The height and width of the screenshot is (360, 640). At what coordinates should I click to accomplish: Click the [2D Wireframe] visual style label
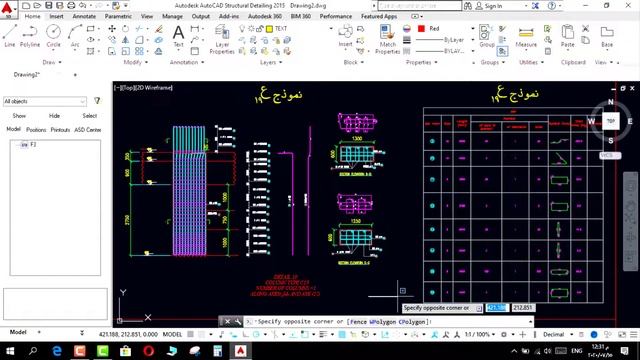pyautogui.click(x=153, y=87)
